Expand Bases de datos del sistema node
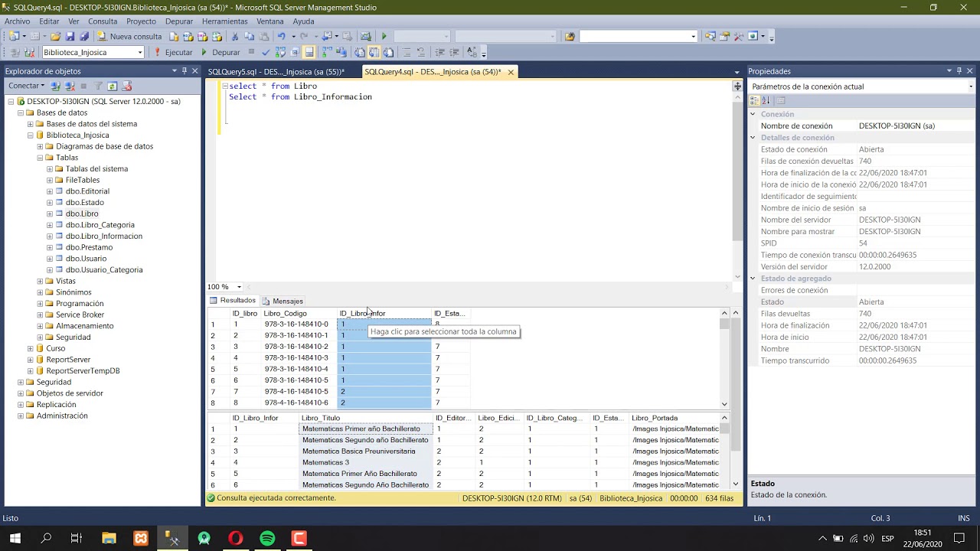This screenshot has height=551, width=980. click(30, 124)
